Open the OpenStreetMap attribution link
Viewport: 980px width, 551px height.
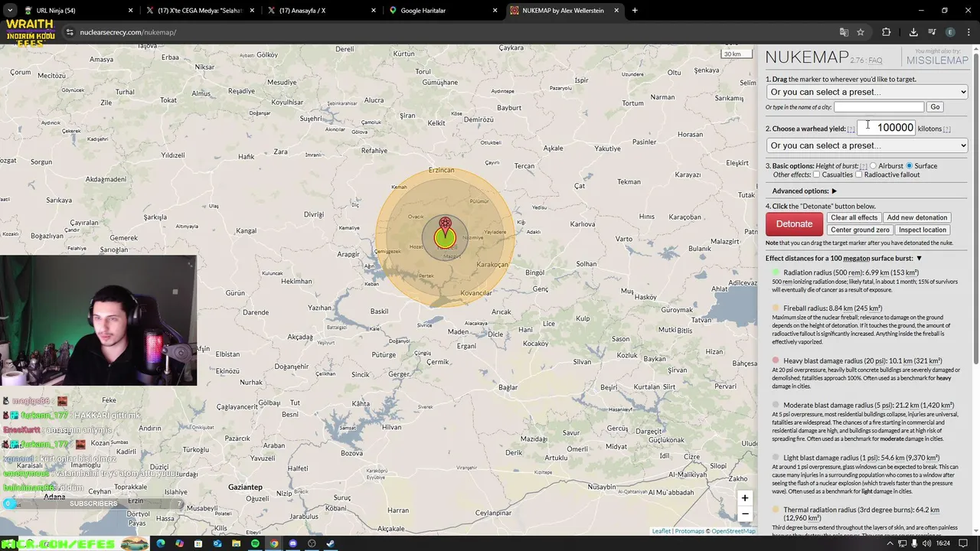point(733,531)
